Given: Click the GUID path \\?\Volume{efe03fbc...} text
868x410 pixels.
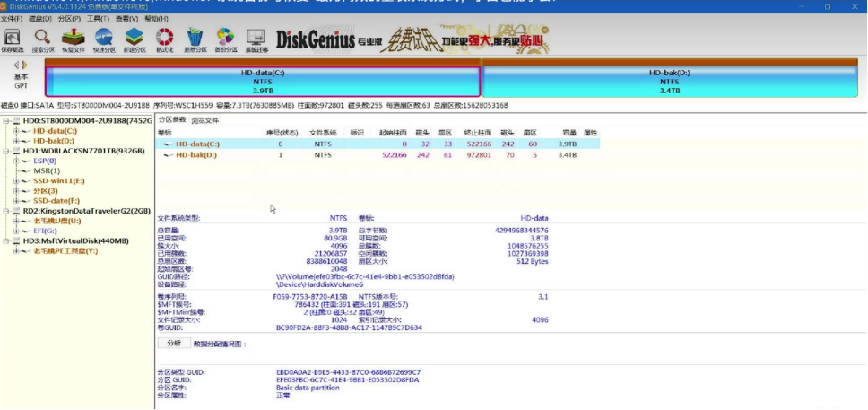Looking at the screenshot, I should point(365,276).
